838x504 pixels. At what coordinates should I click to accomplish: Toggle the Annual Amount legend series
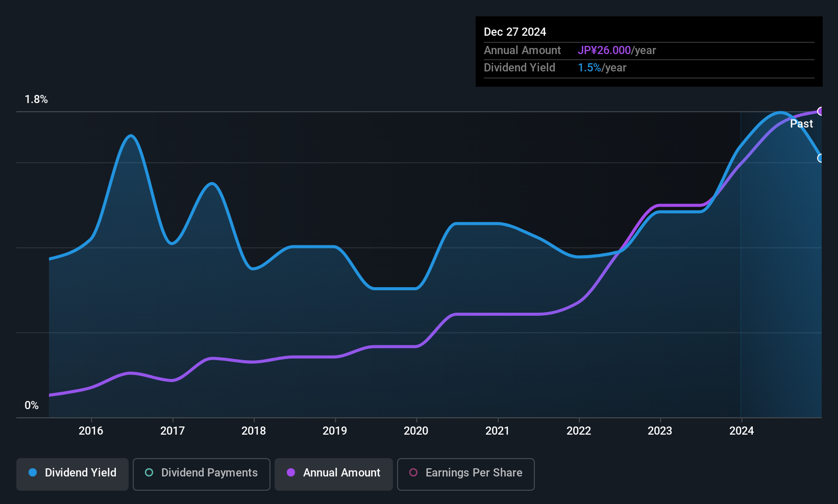(x=334, y=473)
